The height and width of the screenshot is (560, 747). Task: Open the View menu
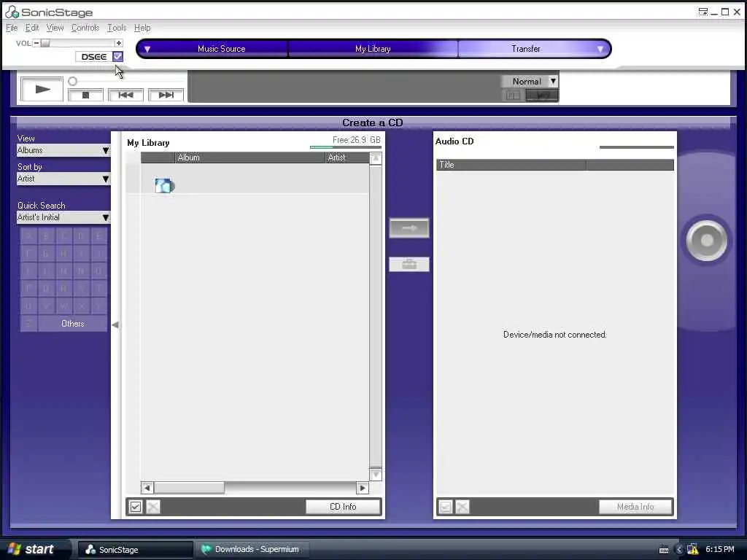55,28
